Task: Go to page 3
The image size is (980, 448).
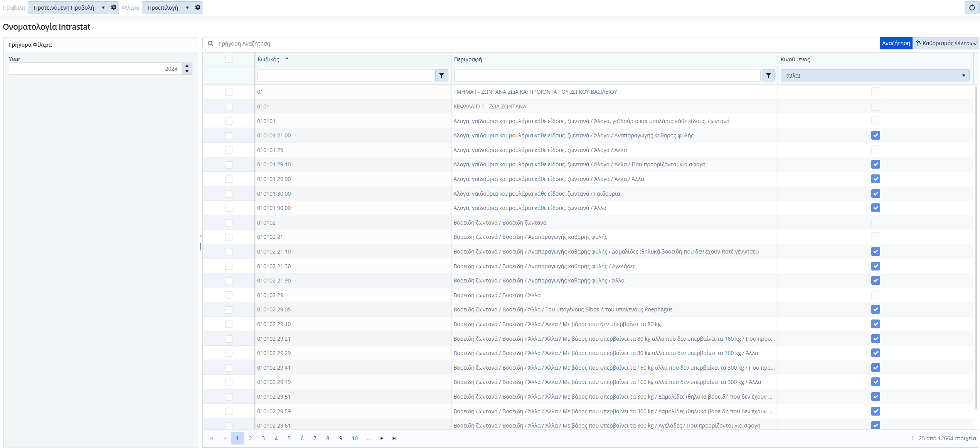Action: click(263, 438)
